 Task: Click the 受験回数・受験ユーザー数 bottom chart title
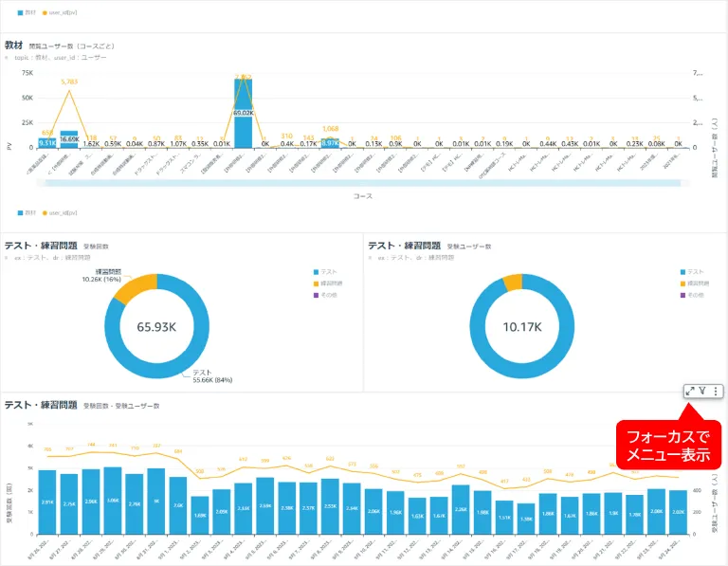(x=82, y=406)
